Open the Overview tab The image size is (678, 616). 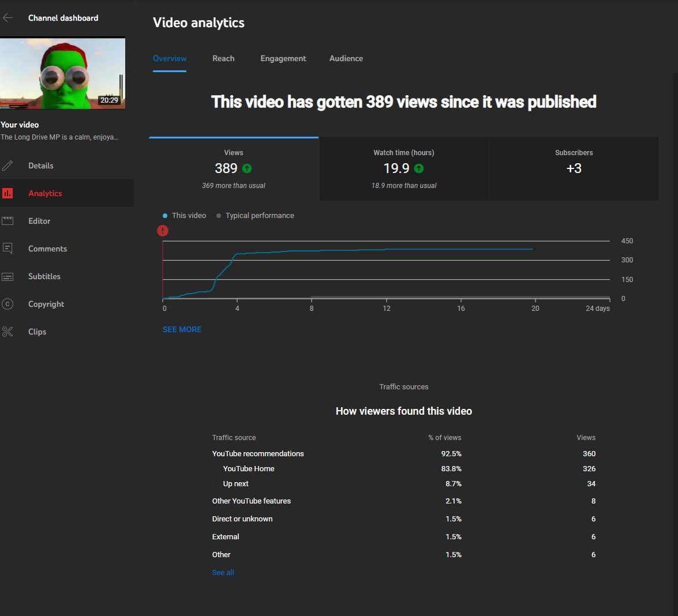click(170, 58)
